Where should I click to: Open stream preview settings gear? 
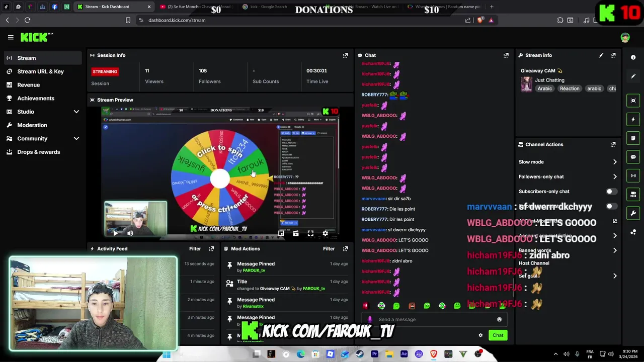pos(325,233)
